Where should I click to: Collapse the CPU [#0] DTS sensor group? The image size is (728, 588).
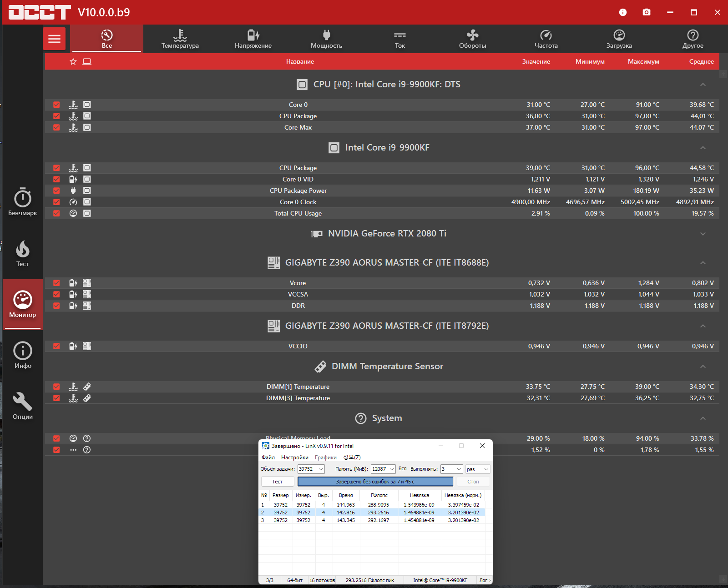[703, 85]
